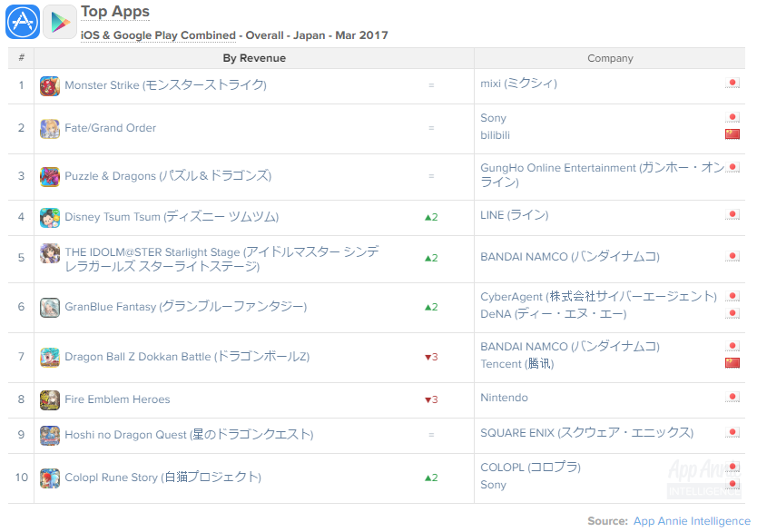Open the Fate/Grand Order app link
This screenshot has height=532, width=757.
coord(111,128)
